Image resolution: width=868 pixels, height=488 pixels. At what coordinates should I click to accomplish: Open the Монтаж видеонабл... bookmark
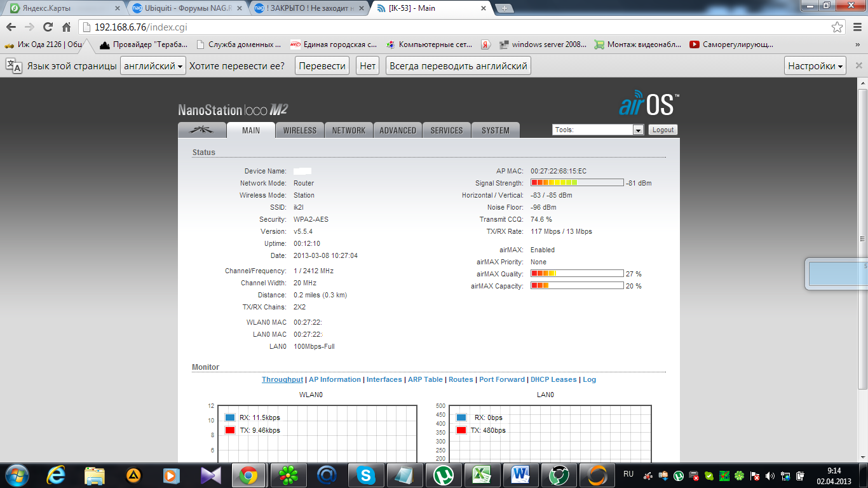pyautogui.click(x=637, y=44)
